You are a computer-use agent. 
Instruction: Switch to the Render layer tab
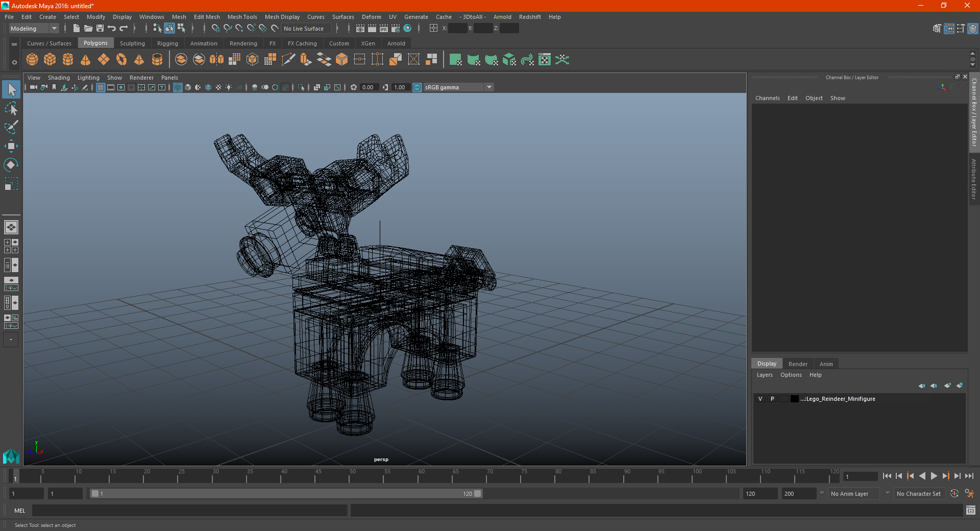798,364
